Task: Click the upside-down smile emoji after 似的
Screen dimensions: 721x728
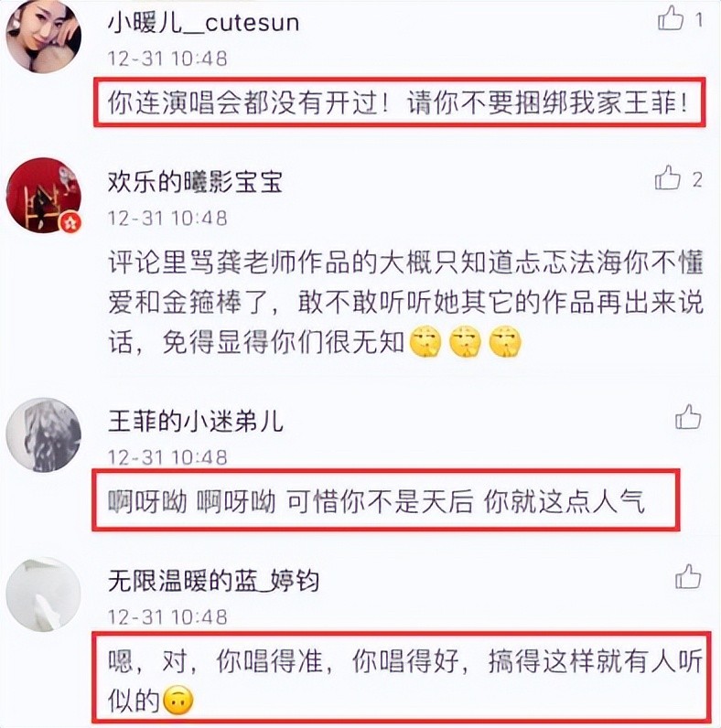Action: click(x=178, y=701)
